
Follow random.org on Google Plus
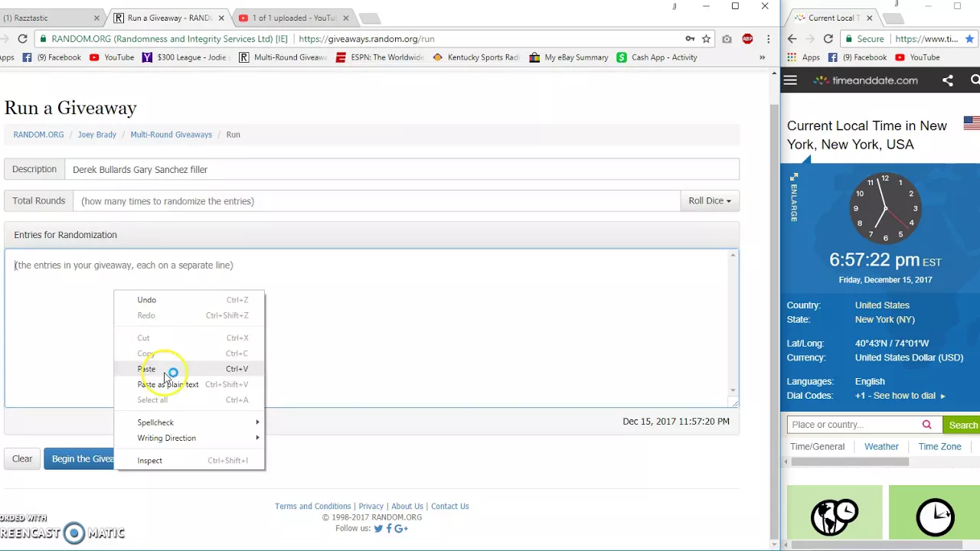(x=401, y=529)
